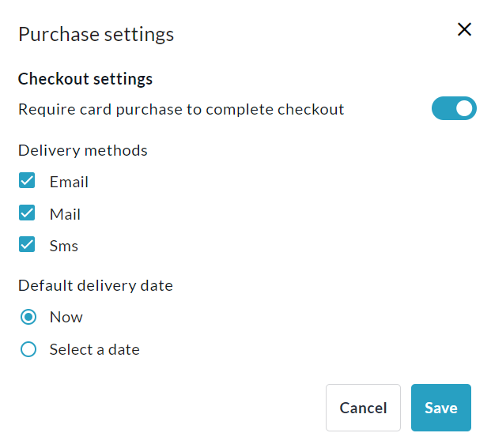Click the Purchase settings dialog title
Image resolution: width=491 pixels, height=448 pixels.
(96, 34)
